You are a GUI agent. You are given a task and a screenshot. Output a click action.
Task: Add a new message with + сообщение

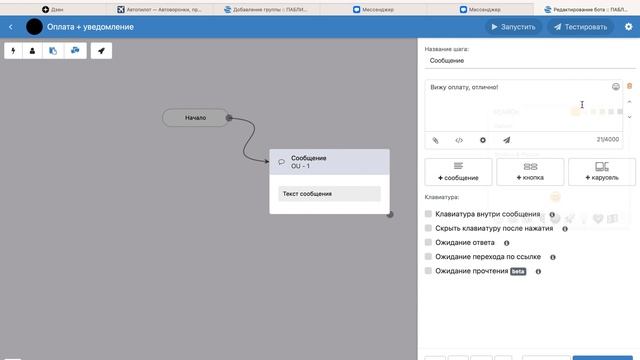pyautogui.click(x=458, y=172)
